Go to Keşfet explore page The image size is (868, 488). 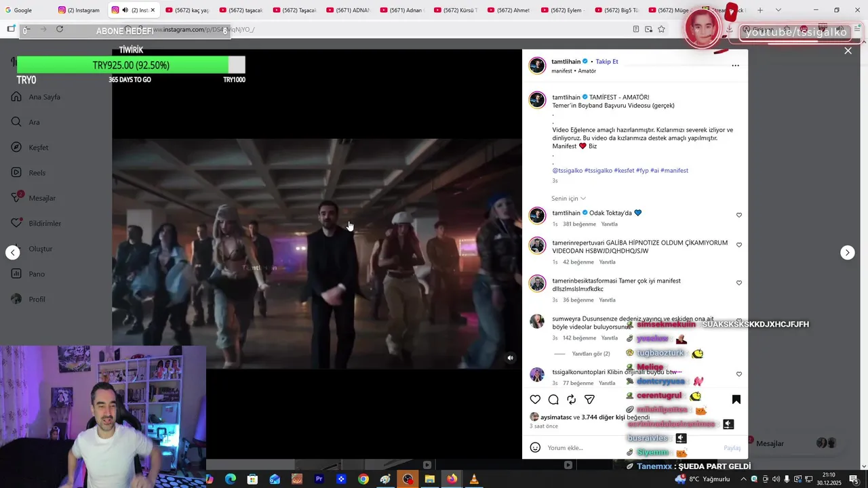[30, 148]
